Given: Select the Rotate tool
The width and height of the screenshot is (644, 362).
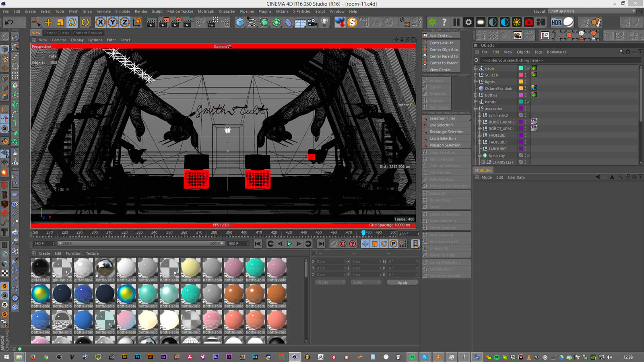Looking at the screenshot, I should click(x=72, y=22).
